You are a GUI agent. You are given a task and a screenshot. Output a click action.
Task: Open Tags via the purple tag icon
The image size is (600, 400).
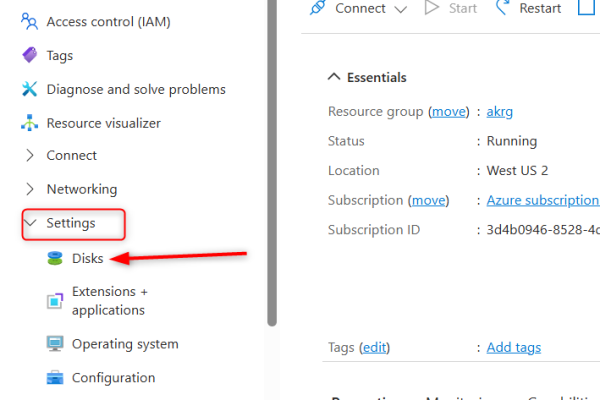point(29,56)
